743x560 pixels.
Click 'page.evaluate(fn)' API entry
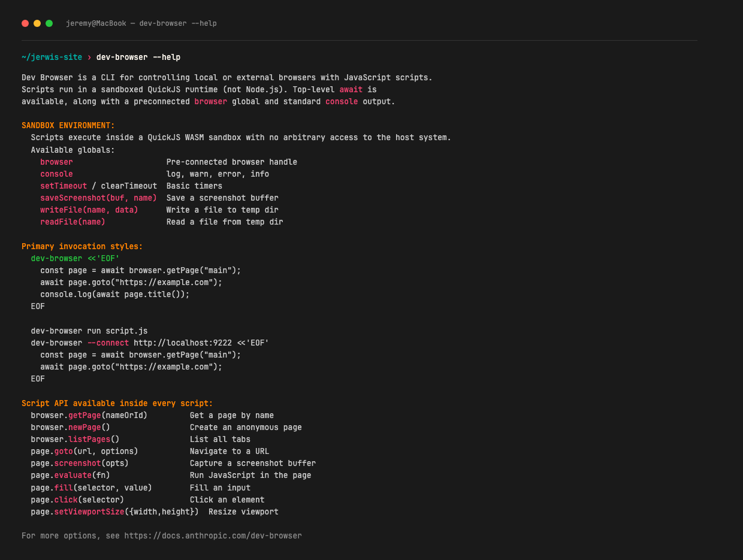[71, 476]
